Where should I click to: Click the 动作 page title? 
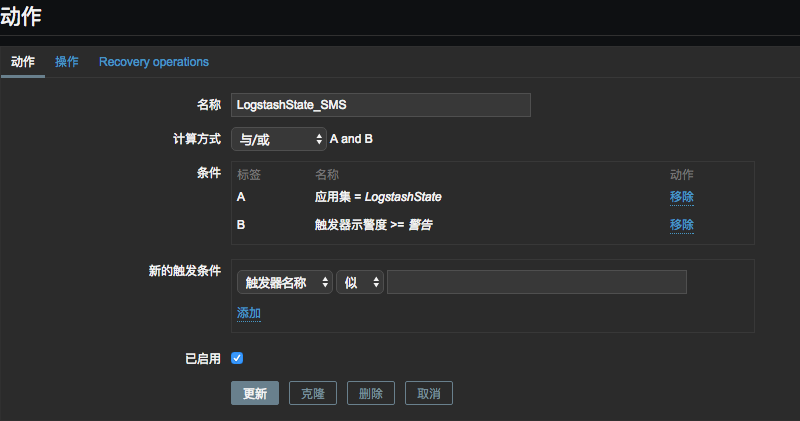tap(21, 16)
